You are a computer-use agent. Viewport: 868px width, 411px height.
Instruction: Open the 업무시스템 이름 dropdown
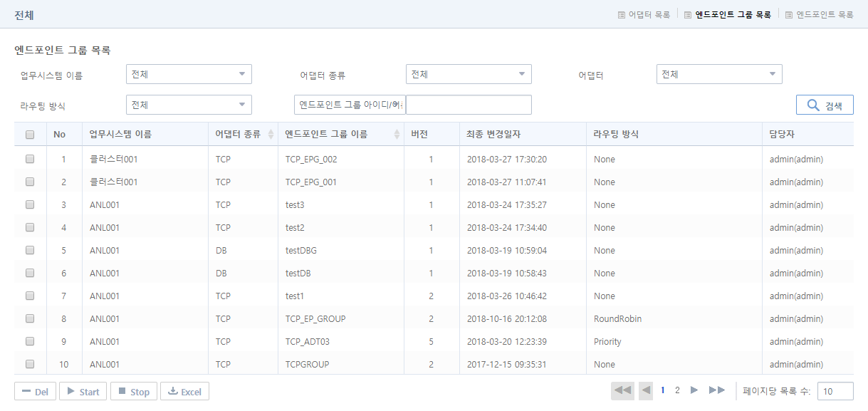(188, 73)
